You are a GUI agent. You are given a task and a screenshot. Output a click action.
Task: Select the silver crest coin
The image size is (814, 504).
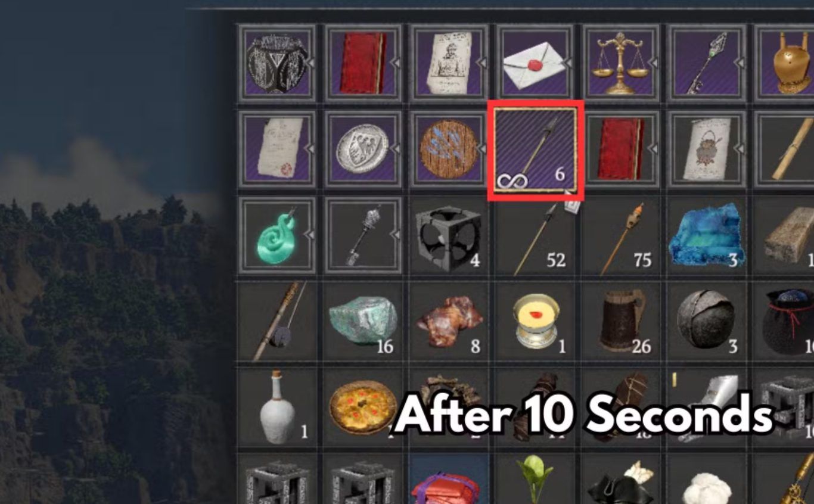363,150
